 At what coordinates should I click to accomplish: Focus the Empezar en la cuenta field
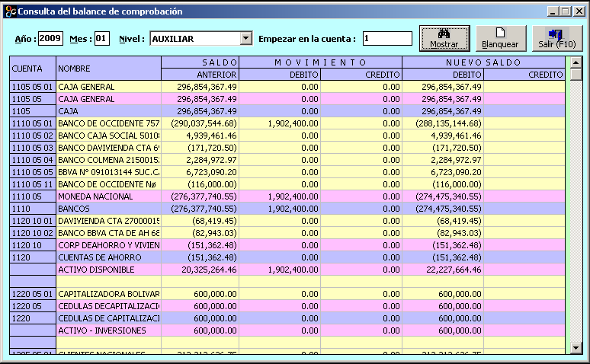point(387,38)
